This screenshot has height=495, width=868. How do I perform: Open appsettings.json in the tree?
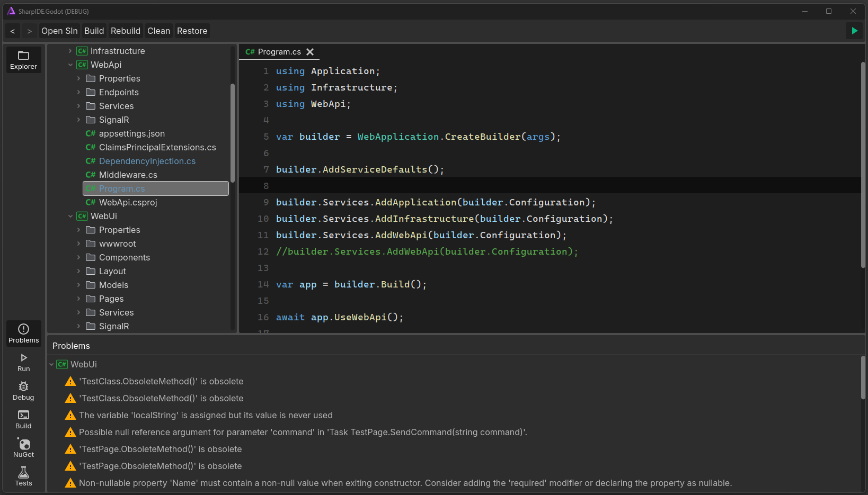(132, 133)
